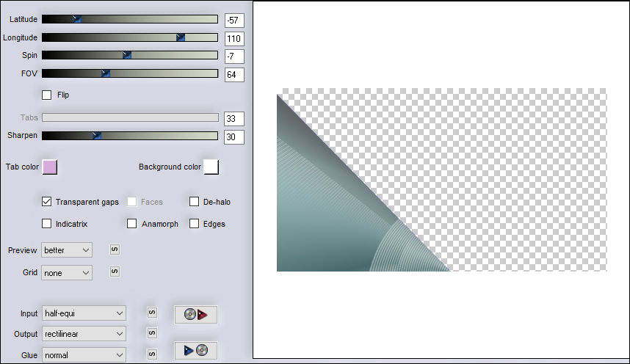Open the pink Tab color swatch
Screen dimensions: 630x364
(x=50, y=167)
